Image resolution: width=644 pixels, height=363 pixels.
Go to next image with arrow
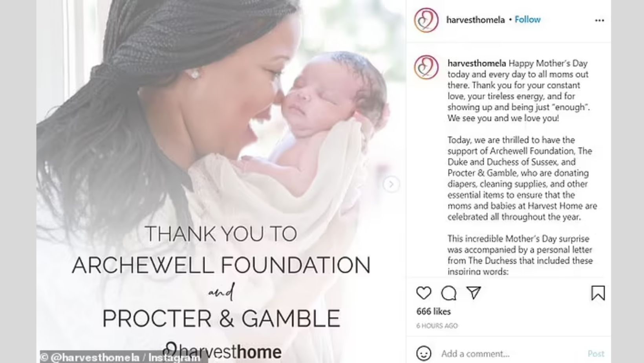click(x=391, y=184)
